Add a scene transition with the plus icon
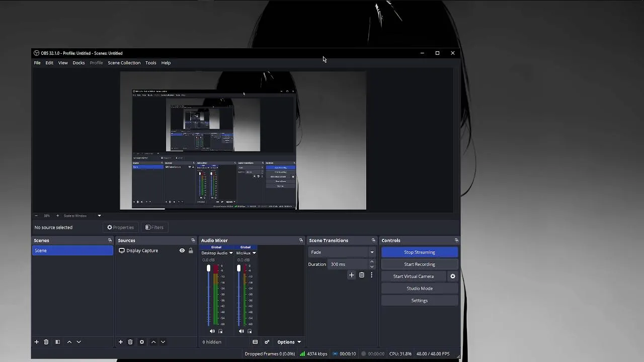Viewport: 644px width, 362px height. [351, 275]
